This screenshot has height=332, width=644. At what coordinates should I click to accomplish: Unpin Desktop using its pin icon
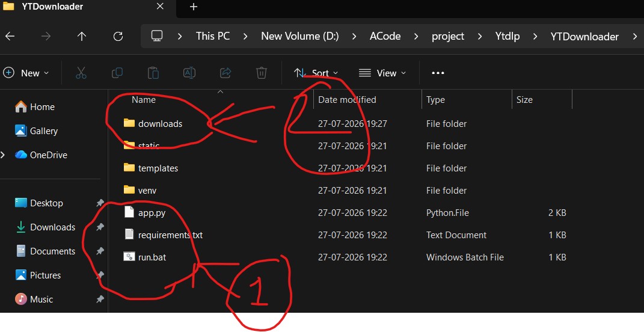coord(100,203)
